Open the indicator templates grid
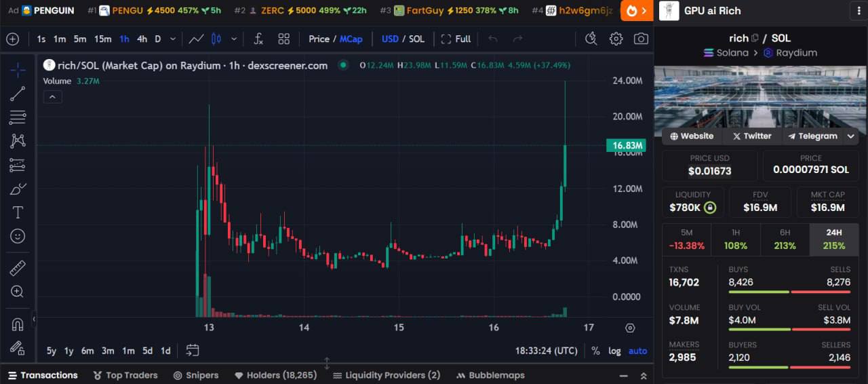The height and width of the screenshot is (384, 868). coord(283,39)
